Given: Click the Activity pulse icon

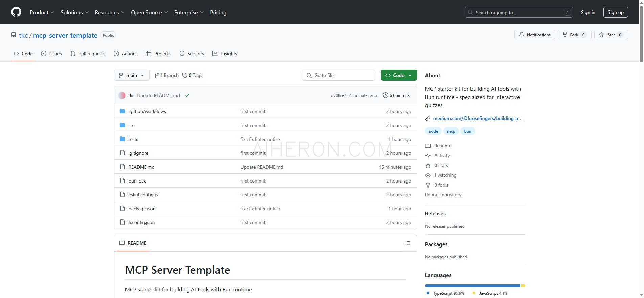Looking at the screenshot, I should point(428,155).
